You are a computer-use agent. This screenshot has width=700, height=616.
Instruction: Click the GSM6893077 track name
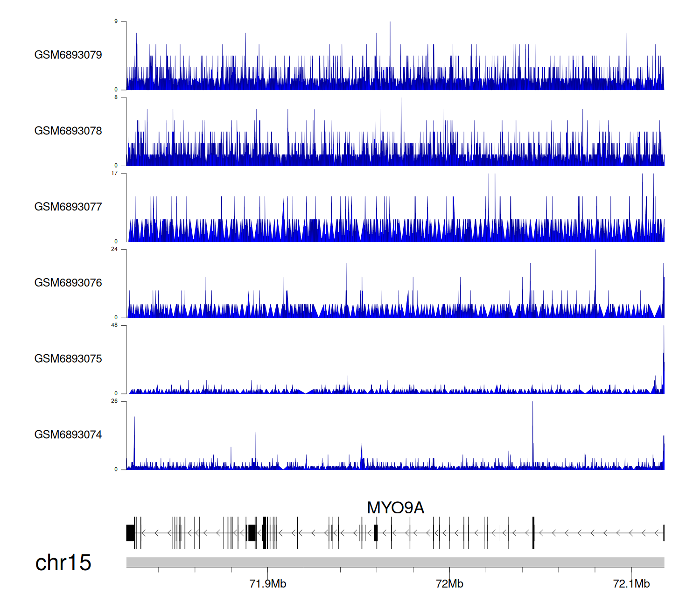(68, 207)
